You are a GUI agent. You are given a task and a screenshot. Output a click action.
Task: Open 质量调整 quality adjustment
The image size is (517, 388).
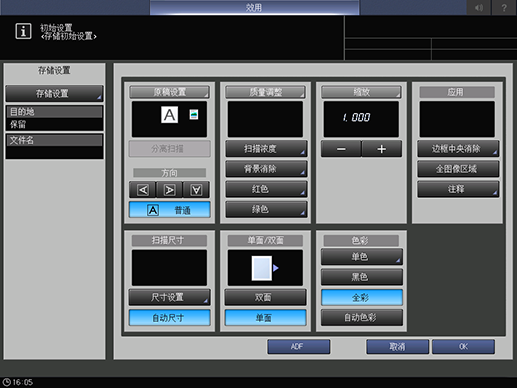(265, 92)
